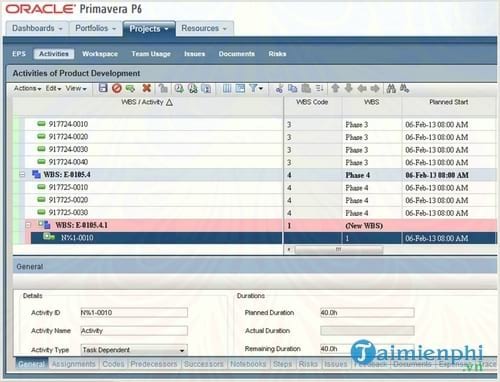Click the Activity Name input field
The width and height of the screenshot is (500, 382).
coord(134,331)
